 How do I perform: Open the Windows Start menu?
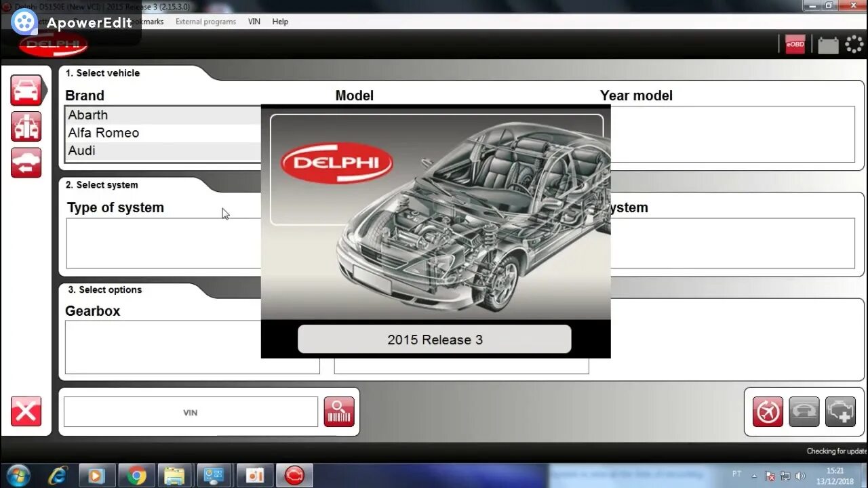pyautogui.click(x=18, y=476)
